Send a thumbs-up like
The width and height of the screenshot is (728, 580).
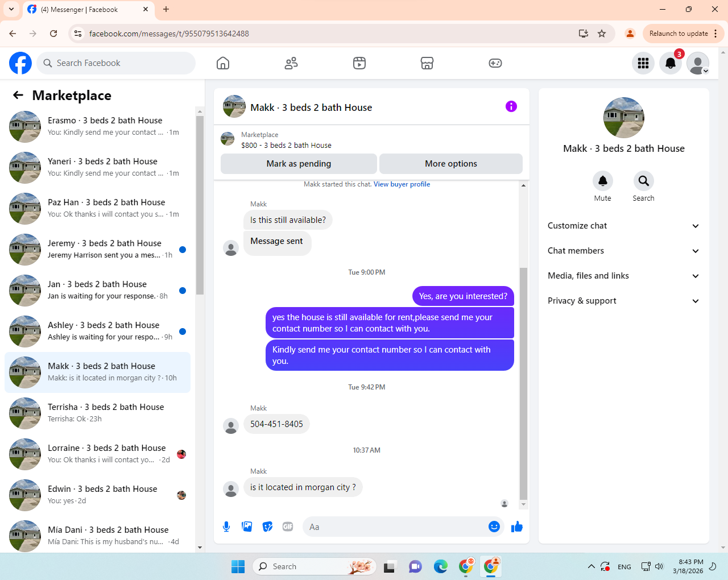517,527
